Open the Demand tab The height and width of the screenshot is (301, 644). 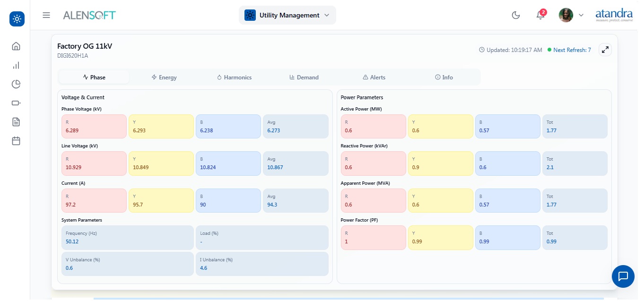(x=304, y=77)
